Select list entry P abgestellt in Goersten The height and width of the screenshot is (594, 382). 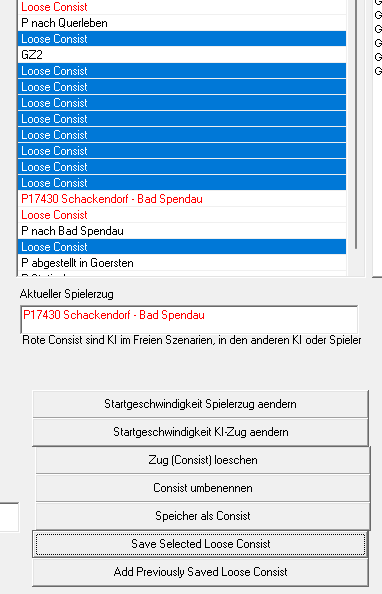[182, 263]
